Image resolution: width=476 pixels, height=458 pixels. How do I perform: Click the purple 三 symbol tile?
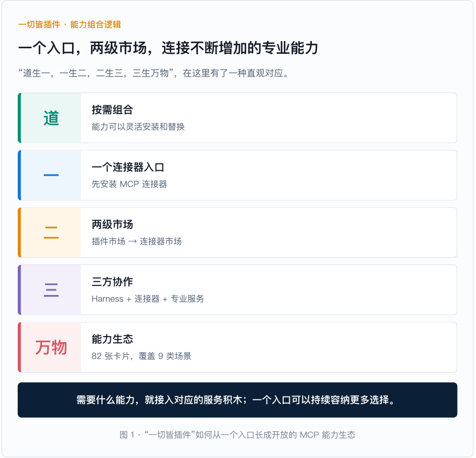coord(50,290)
